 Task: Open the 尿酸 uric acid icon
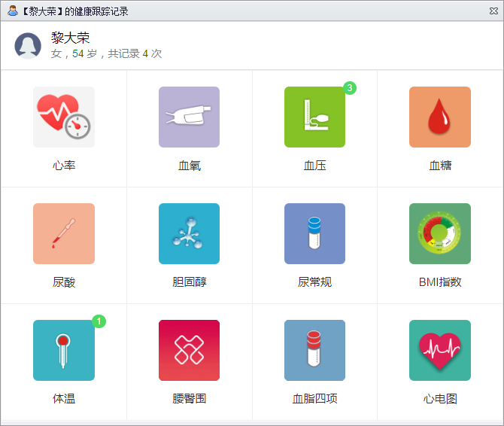[64, 234]
